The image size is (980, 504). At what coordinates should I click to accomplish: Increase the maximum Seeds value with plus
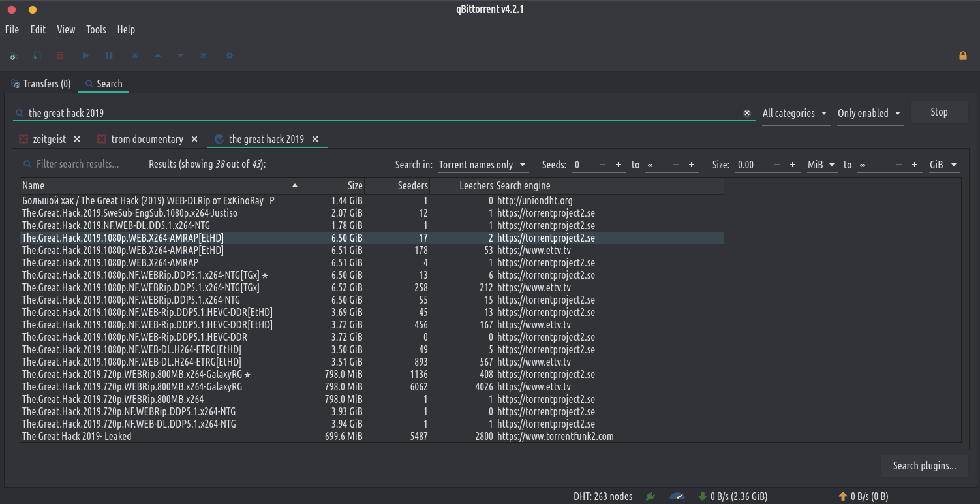(x=692, y=165)
